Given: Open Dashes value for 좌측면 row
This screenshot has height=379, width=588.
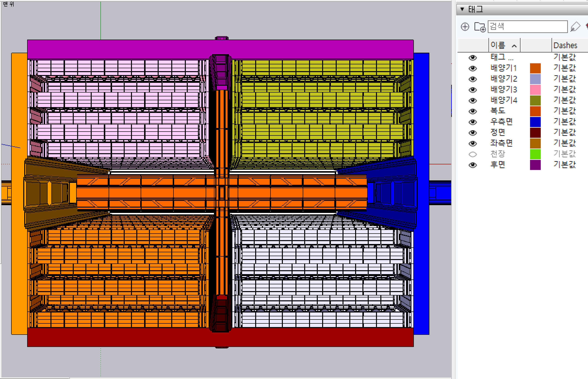Looking at the screenshot, I should point(564,143).
